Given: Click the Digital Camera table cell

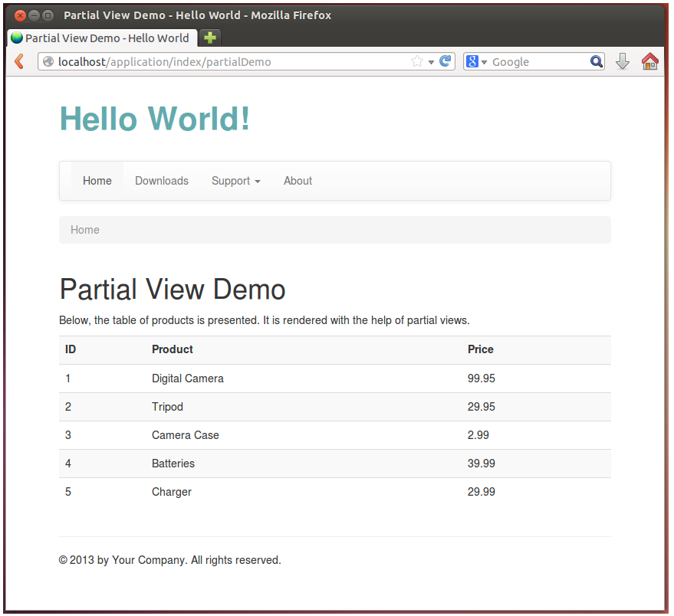Looking at the screenshot, I should [188, 378].
